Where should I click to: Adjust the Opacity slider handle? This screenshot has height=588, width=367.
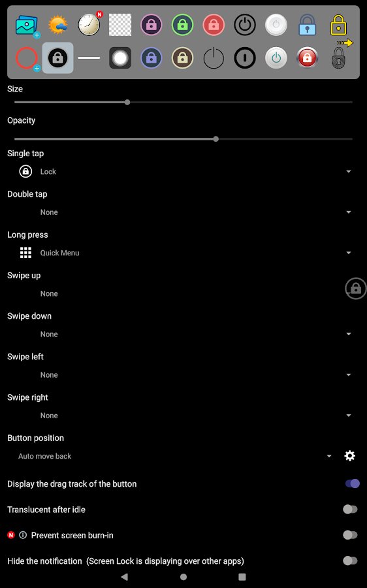(216, 139)
